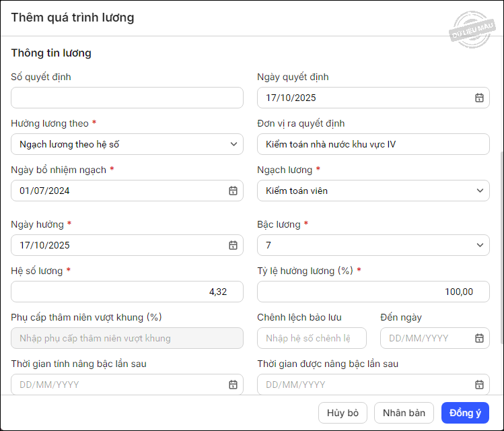
Task: Click the Tỷ lệ hưởng lương field
Action: click(373, 292)
